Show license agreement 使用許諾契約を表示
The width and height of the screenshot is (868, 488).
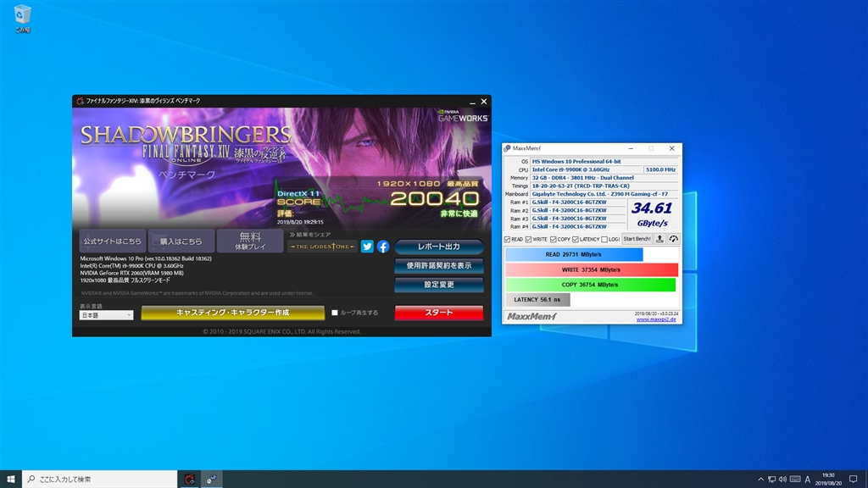(x=439, y=265)
